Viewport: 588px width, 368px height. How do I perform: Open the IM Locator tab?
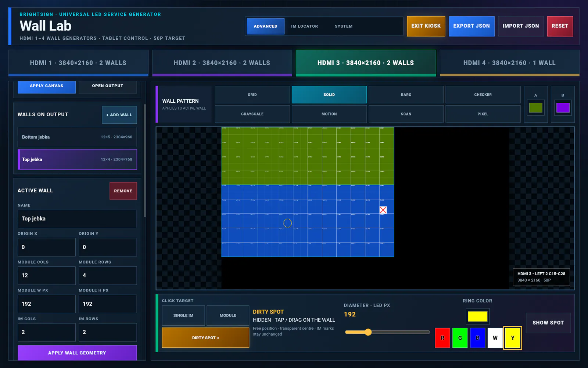[x=304, y=26]
